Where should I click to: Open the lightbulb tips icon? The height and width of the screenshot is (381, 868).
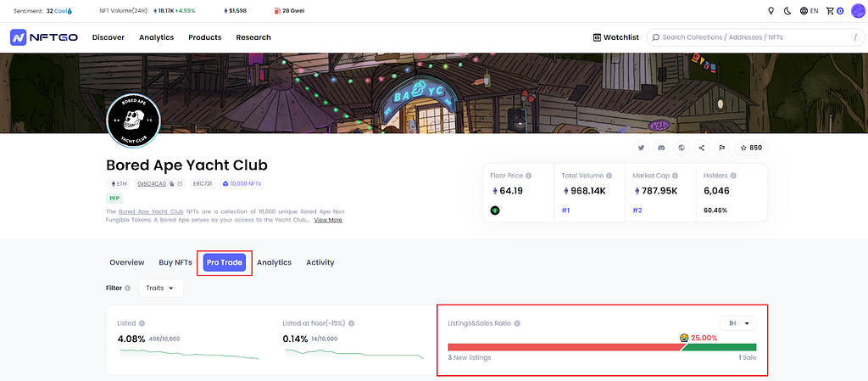[771, 10]
